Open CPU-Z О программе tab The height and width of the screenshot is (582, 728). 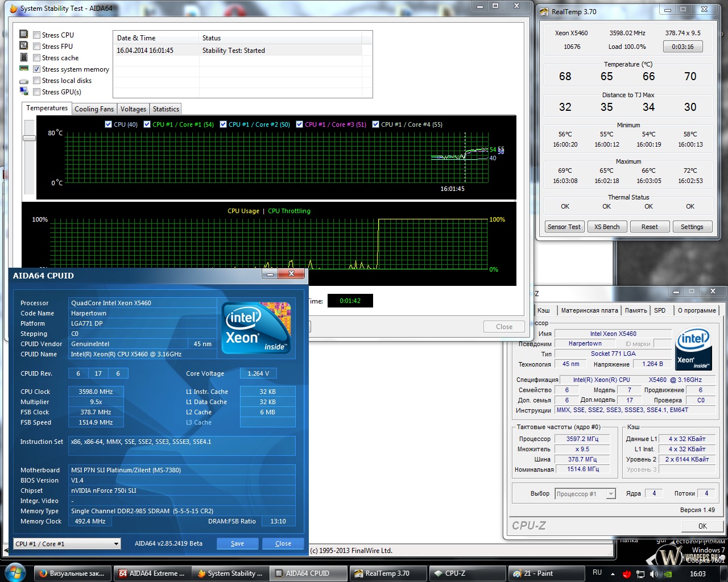pyautogui.click(x=697, y=310)
